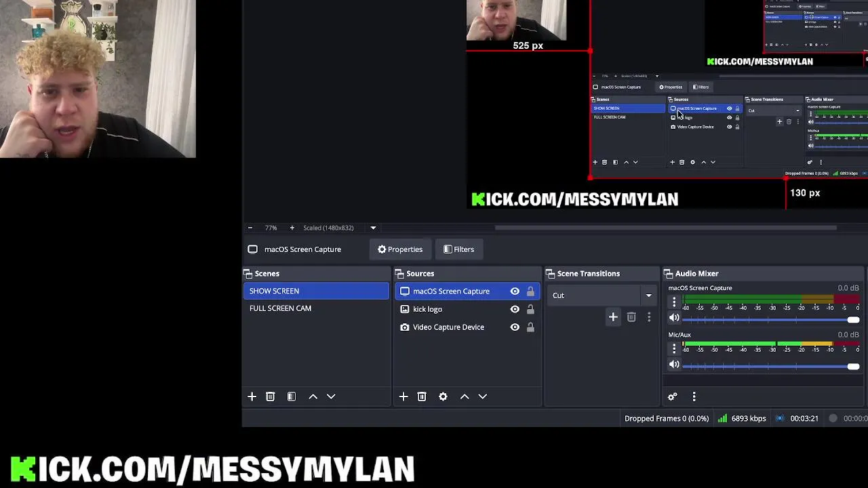Adjust the macOS Screen Capture volume slider
Viewport: 868px width, 488px height.
pyautogui.click(x=772, y=320)
